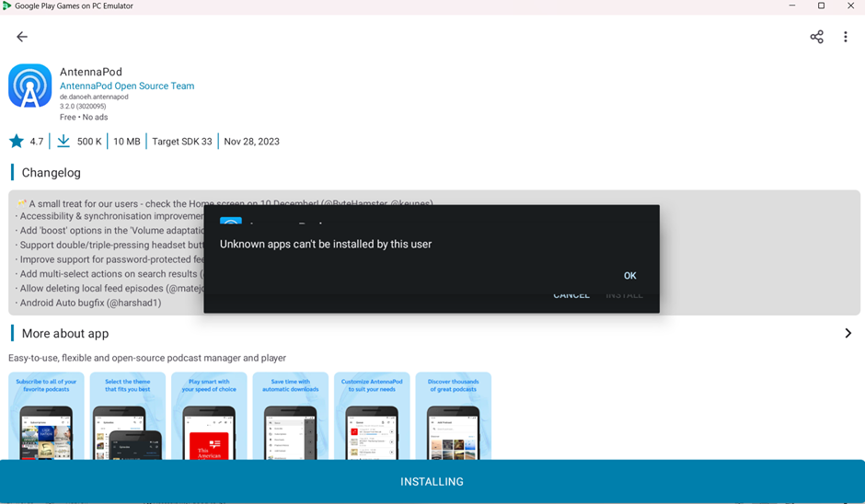
Task: Open the 'Select the theme' screenshot
Action: [x=127, y=416]
